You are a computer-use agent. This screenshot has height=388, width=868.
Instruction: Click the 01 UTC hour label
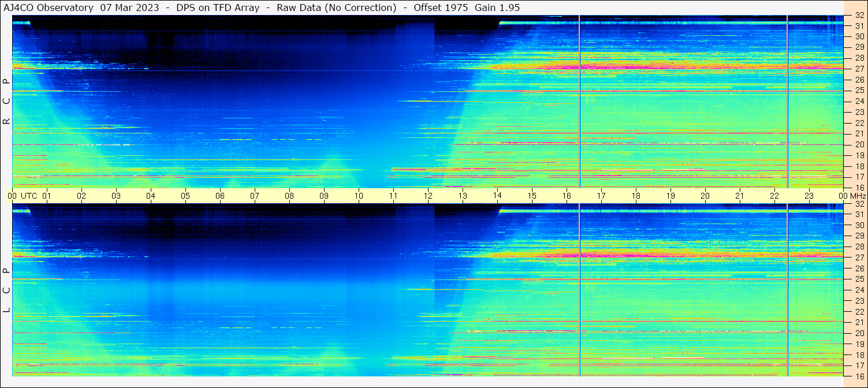click(47, 196)
